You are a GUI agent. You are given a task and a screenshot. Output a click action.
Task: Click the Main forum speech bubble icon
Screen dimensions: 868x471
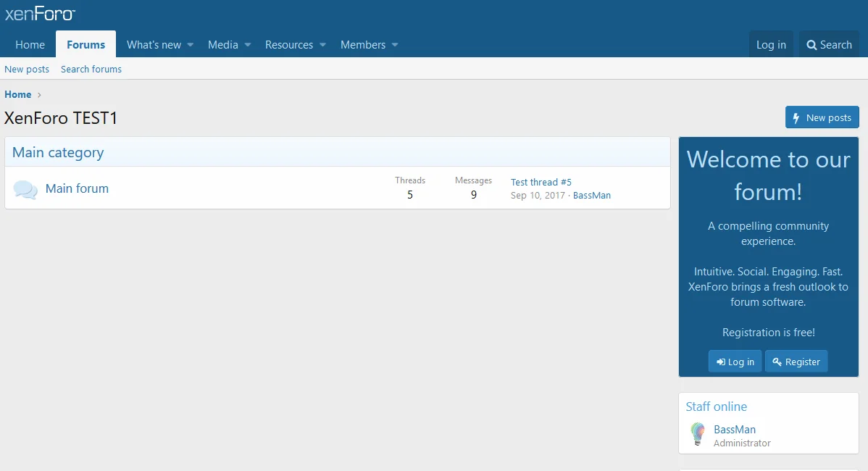25,190
